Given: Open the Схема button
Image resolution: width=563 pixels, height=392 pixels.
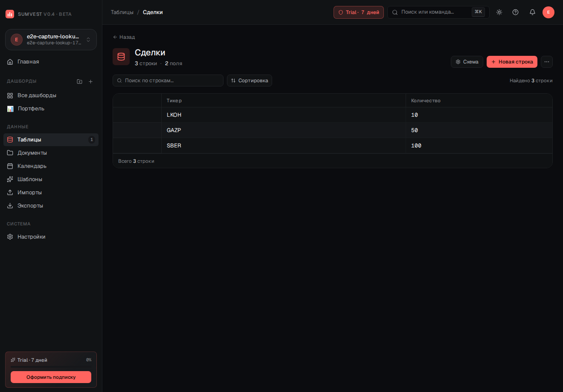Looking at the screenshot, I should point(467,62).
